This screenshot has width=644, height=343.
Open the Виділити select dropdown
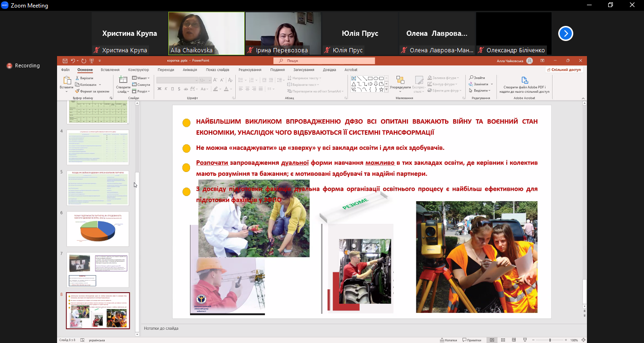(480, 90)
